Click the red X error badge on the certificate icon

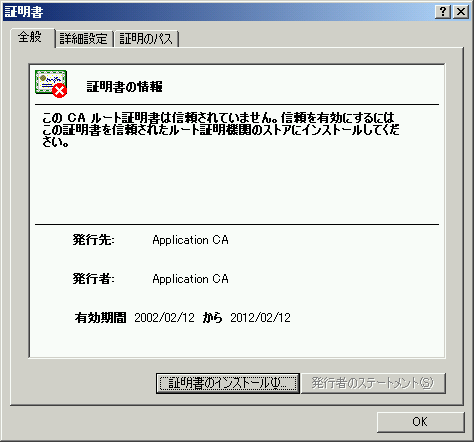[60, 91]
